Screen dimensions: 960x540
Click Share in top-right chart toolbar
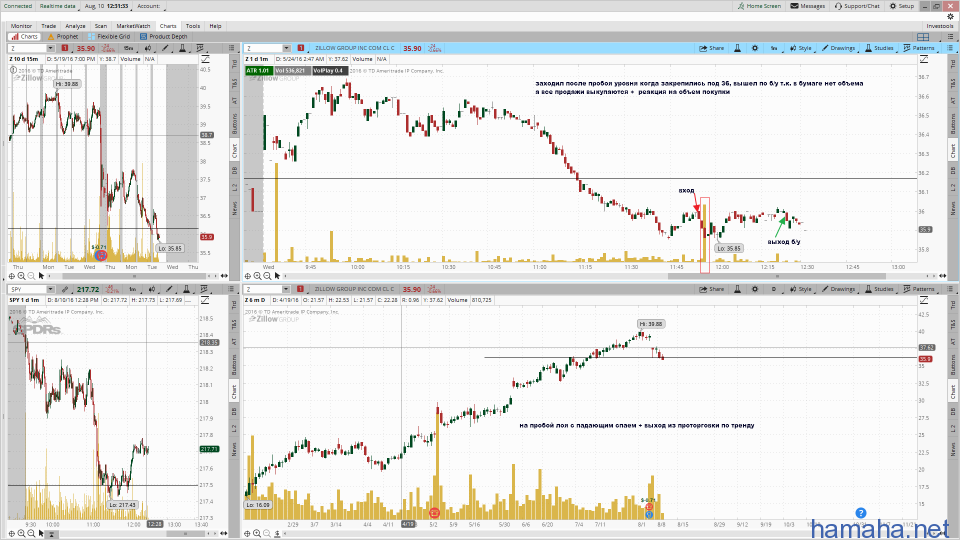[711, 48]
